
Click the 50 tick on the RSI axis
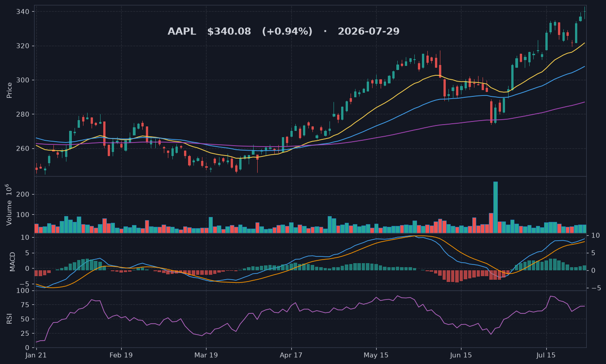tap(26, 319)
